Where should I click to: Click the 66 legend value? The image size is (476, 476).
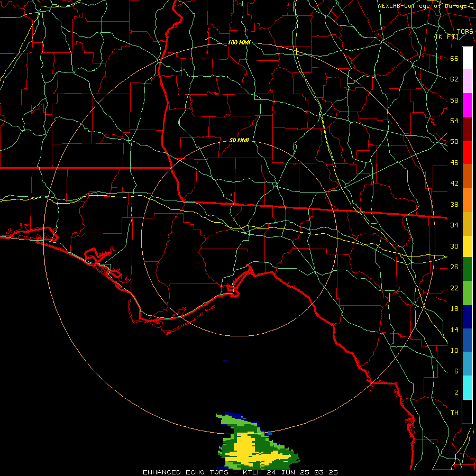click(454, 59)
